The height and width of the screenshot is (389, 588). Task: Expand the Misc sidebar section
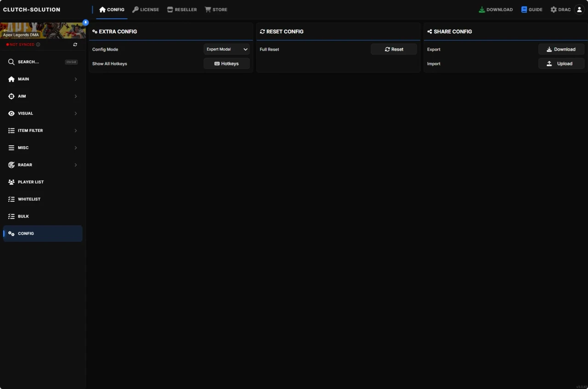[11, 148]
